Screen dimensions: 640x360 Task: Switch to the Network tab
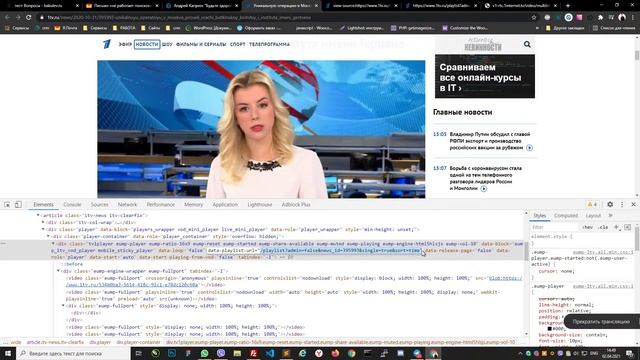click(x=127, y=204)
